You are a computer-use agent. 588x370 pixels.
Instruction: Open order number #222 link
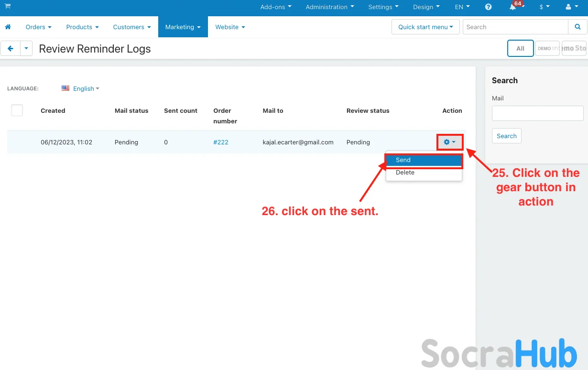tap(221, 142)
